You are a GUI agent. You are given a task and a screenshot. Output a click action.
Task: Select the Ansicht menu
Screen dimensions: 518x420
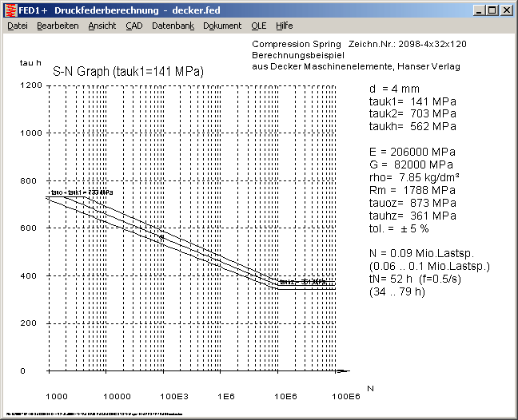(102, 26)
